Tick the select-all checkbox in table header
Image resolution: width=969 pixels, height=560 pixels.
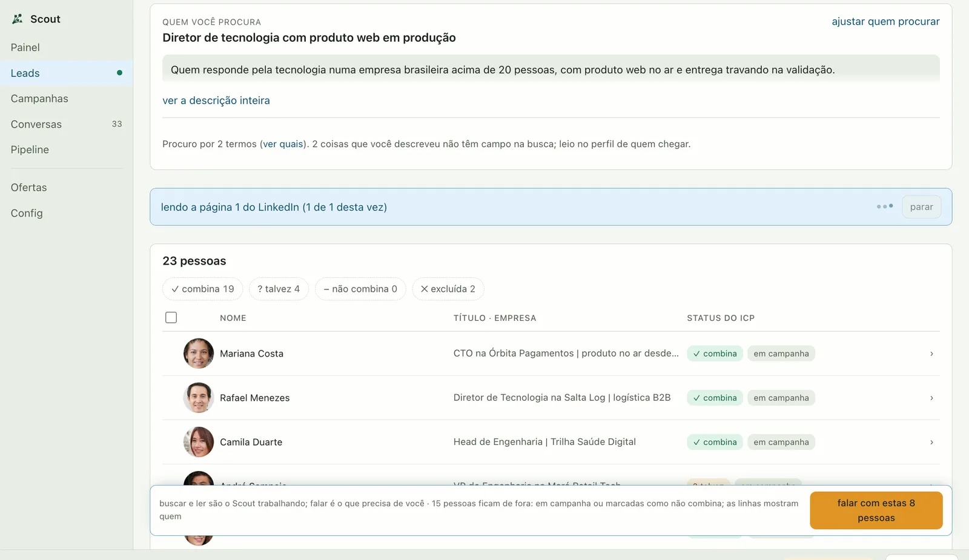pyautogui.click(x=171, y=318)
